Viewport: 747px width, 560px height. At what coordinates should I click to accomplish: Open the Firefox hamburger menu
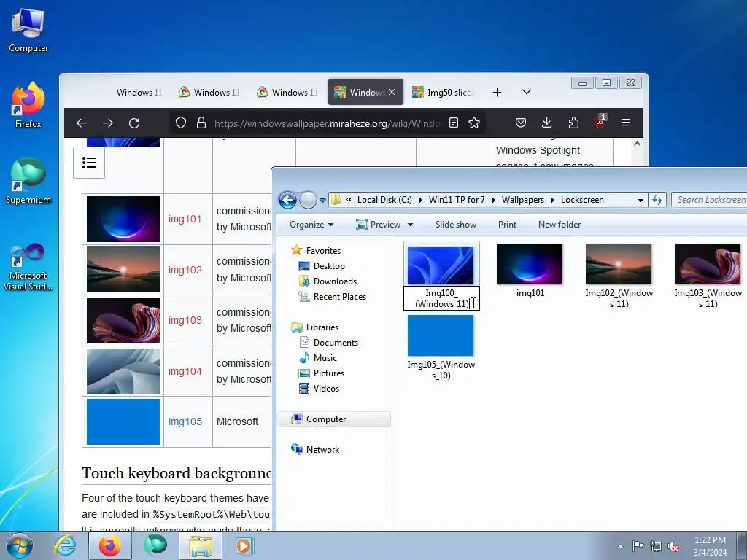(626, 122)
